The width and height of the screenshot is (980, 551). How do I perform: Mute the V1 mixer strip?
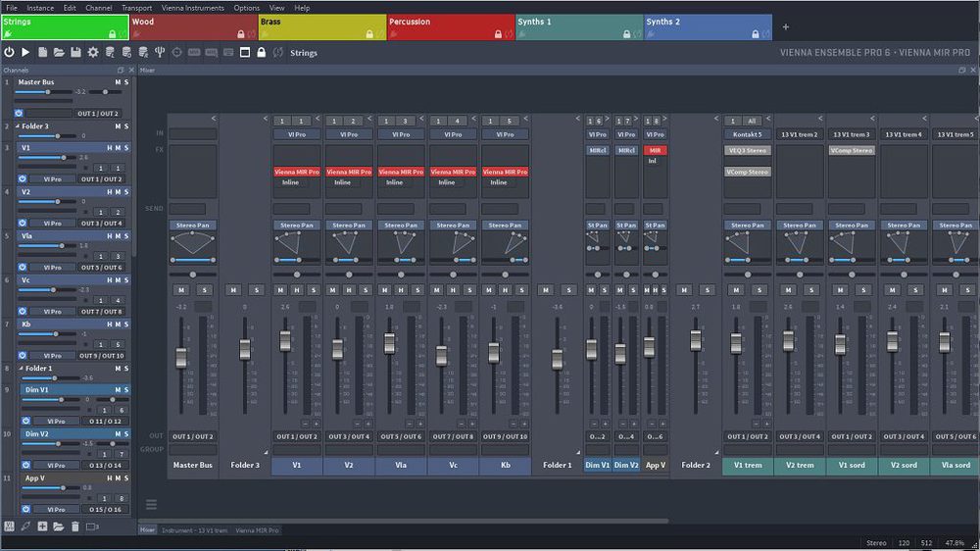point(280,289)
